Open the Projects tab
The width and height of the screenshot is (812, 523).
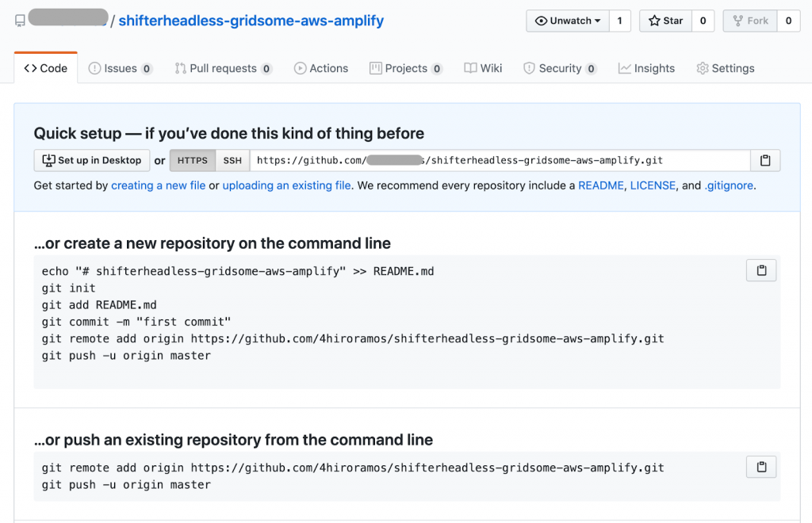click(406, 68)
